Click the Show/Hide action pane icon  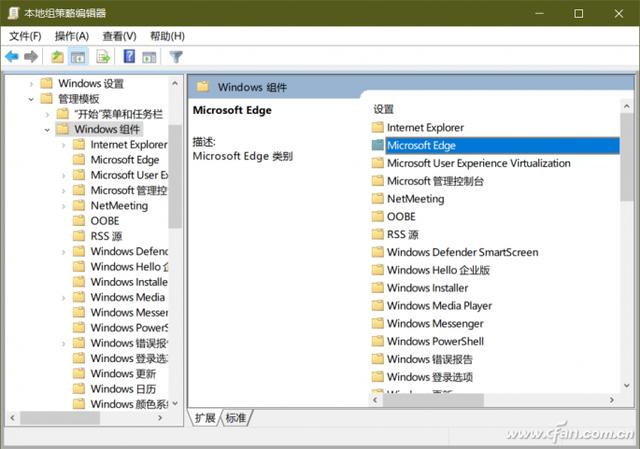point(149,57)
